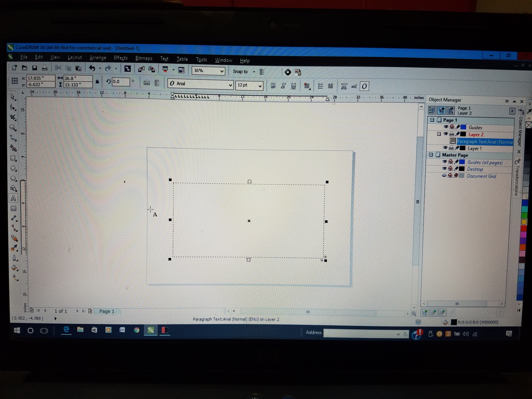Screen dimensions: 532x399
Task: Select the Table tool in toolbox
Action: 13,208
